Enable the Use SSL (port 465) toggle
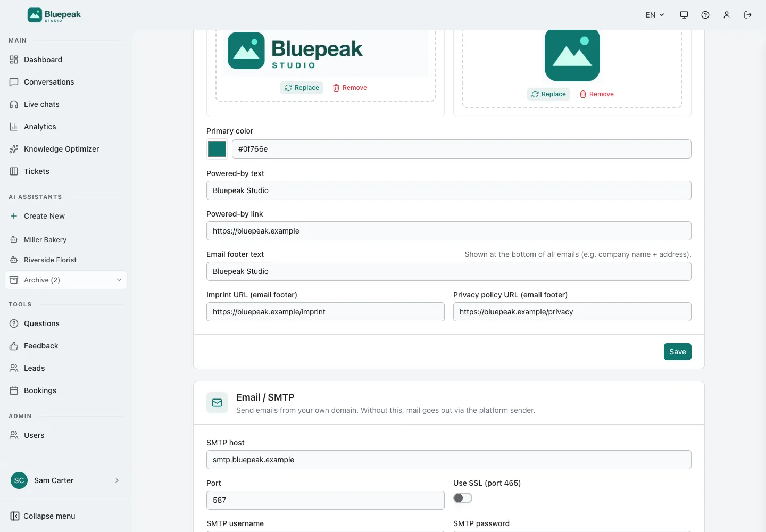 (x=463, y=498)
